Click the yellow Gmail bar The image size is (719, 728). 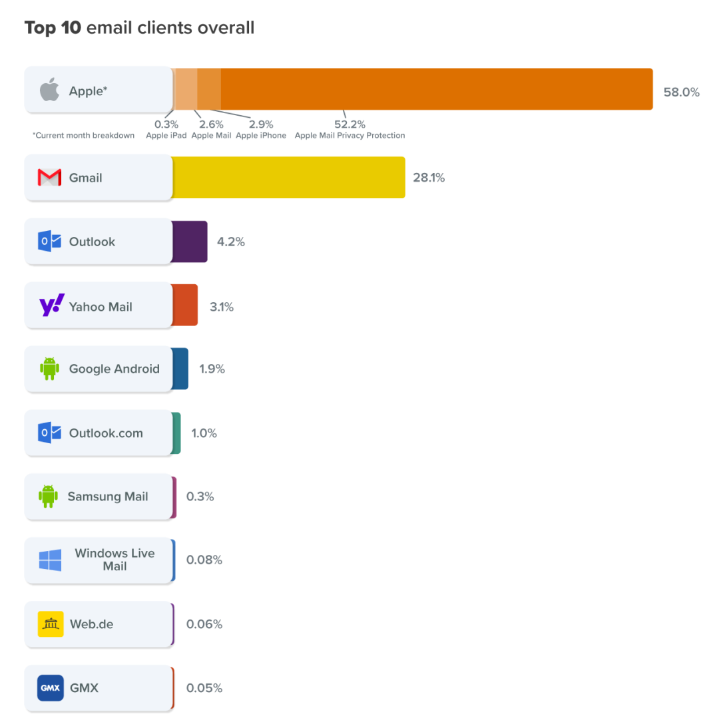click(289, 177)
